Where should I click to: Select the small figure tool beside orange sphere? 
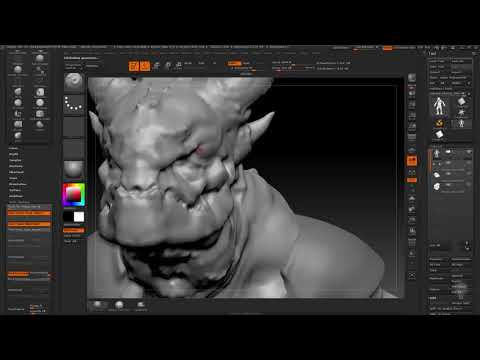(x=461, y=123)
